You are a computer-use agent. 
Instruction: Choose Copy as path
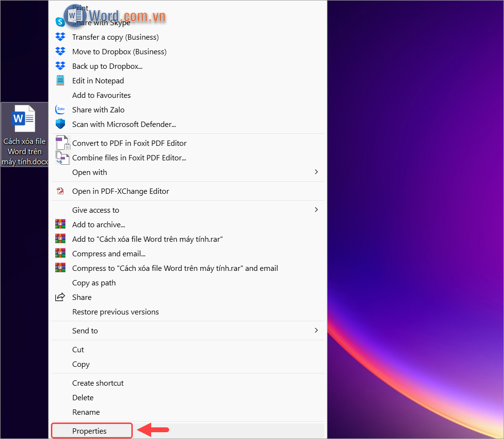click(188, 283)
